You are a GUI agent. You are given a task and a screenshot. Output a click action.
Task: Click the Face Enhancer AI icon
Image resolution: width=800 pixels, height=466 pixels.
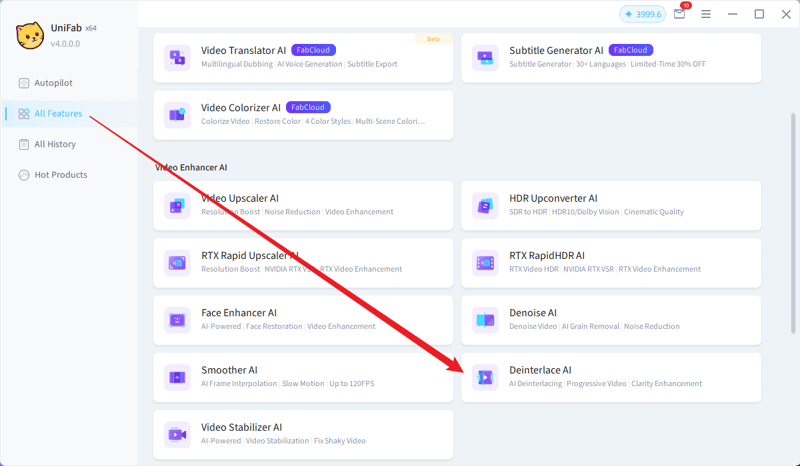tap(177, 320)
